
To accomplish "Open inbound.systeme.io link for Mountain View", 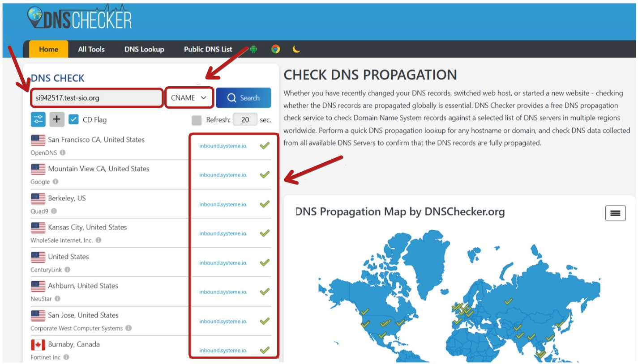I will tap(223, 175).
